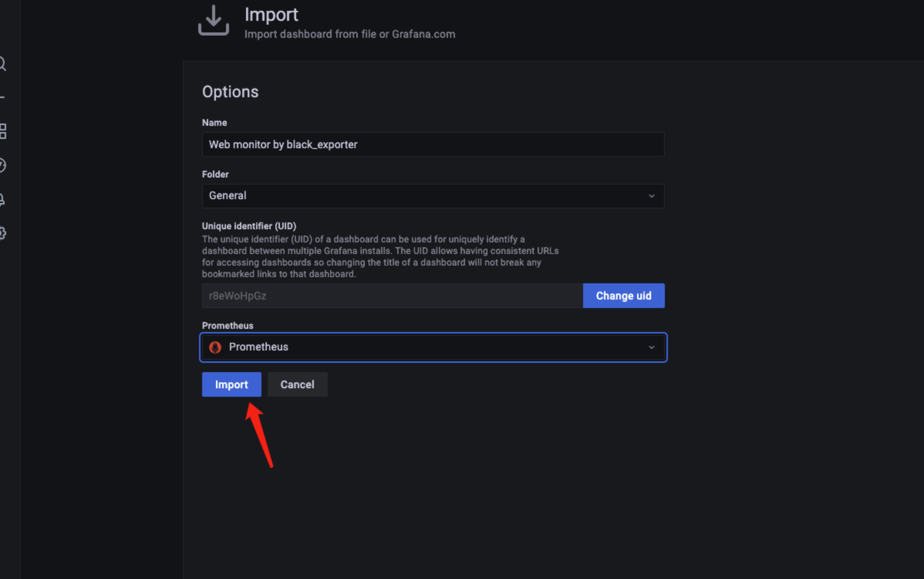Click the General folder selection text
This screenshot has width=924, height=579.
pyautogui.click(x=228, y=196)
